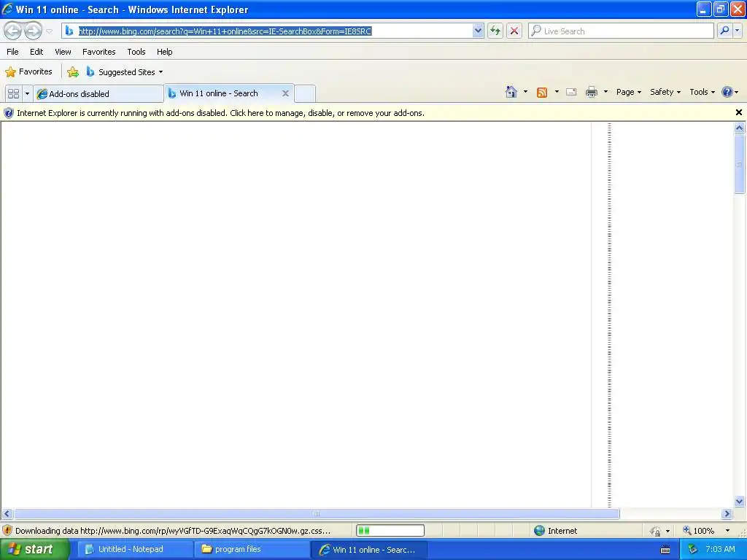Open the Windows start button
Image resolution: width=747 pixels, height=560 pixels.
[35, 549]
